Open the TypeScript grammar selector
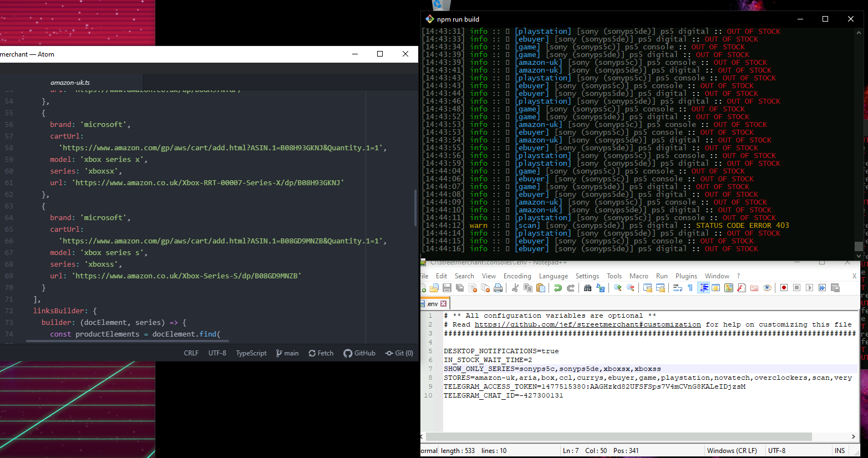868x458 pixels. coord(251,353)
